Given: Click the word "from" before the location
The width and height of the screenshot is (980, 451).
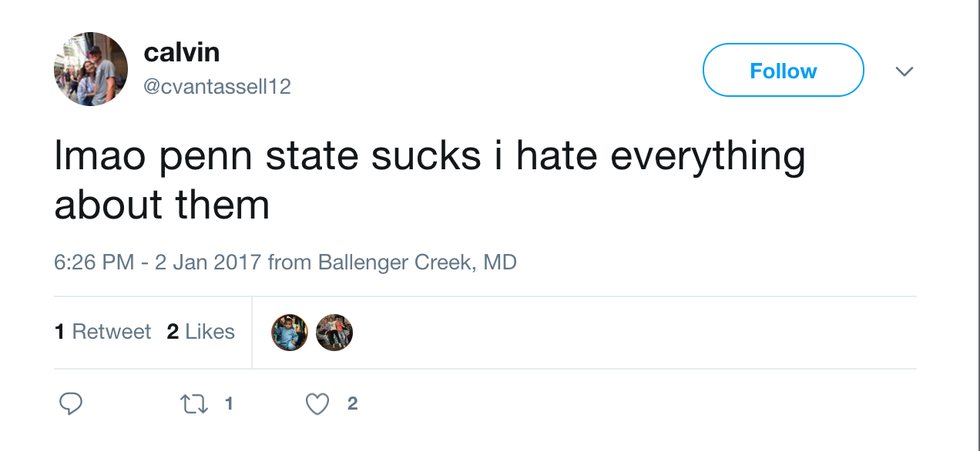Looking at the screenshot, I should tap(290, 263).
